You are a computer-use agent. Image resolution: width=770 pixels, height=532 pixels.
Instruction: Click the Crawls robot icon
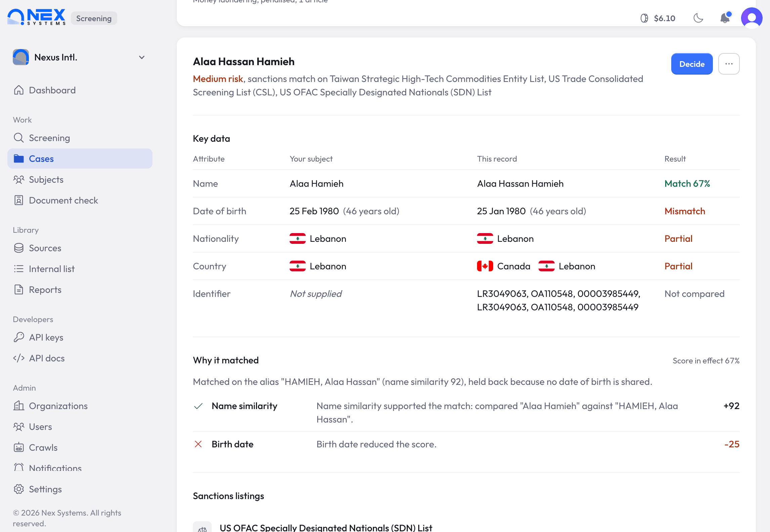(x=19, y=447)
